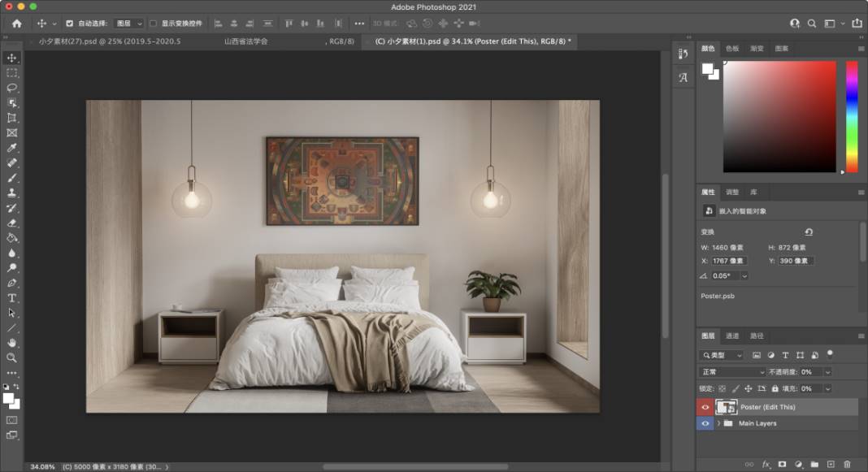Select the Eyedropper tool
868x472 pixels.
12,148
